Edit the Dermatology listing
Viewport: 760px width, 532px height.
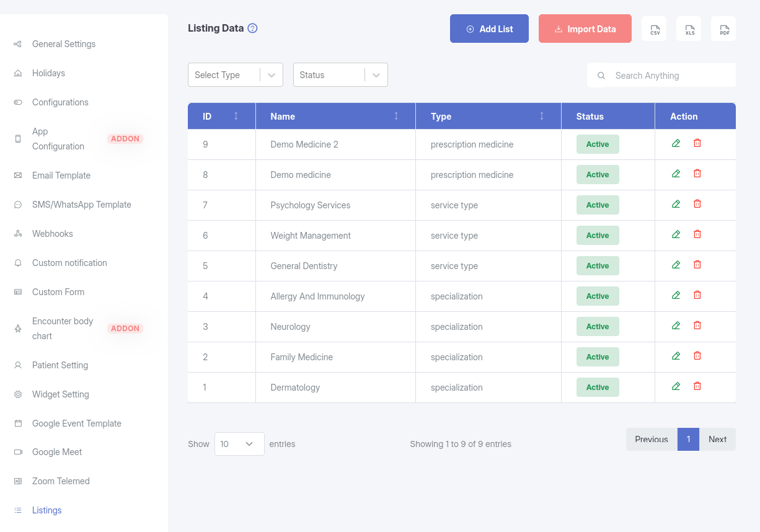pyautogui.click(x=676, y=386)
